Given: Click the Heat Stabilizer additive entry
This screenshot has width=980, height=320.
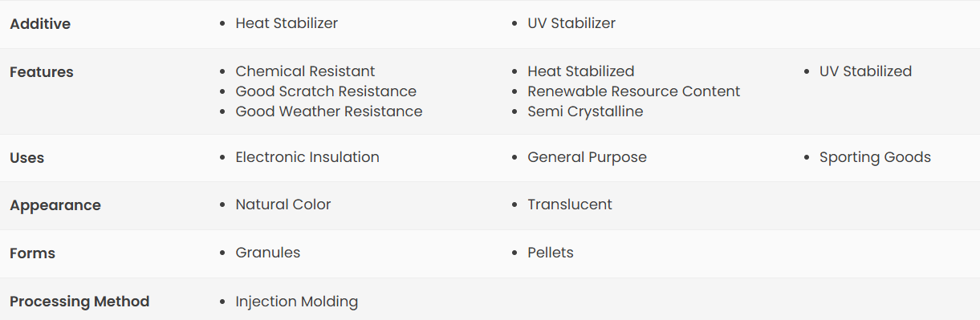Looking at the screenshot, I should pos(287,23).
